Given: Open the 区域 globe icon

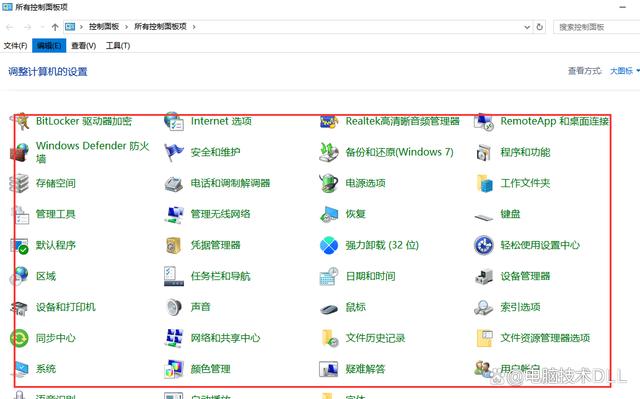Looking at the screenshot, I should 20,276.
